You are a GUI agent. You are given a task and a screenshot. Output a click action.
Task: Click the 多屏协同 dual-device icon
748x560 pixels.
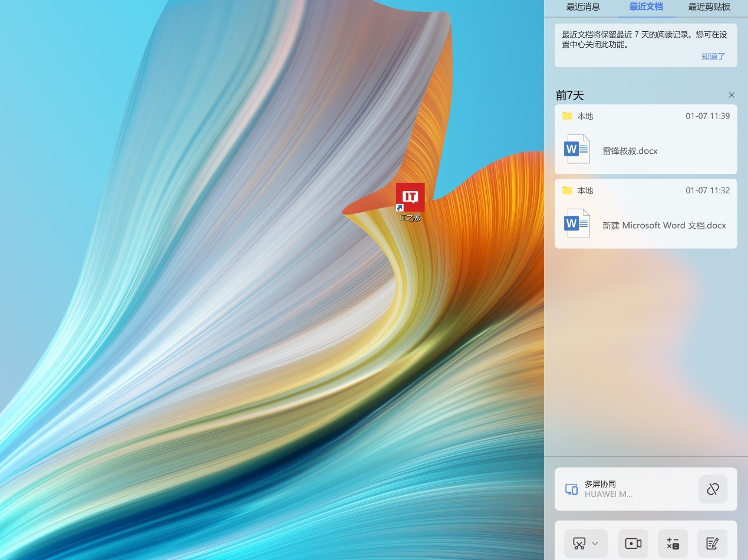tap(571, 489)
